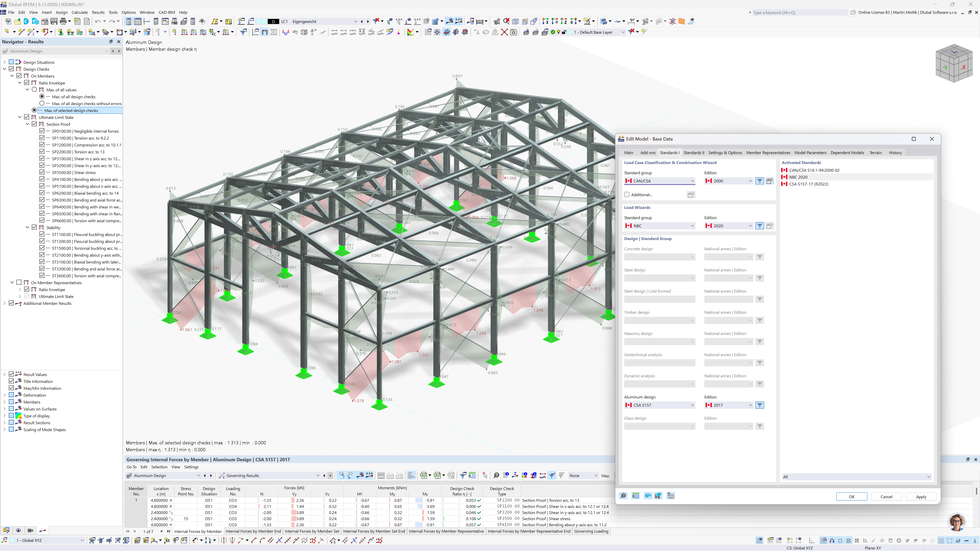Click the Apply button
The height and width of the screenshot is (551, 980).
921,496
